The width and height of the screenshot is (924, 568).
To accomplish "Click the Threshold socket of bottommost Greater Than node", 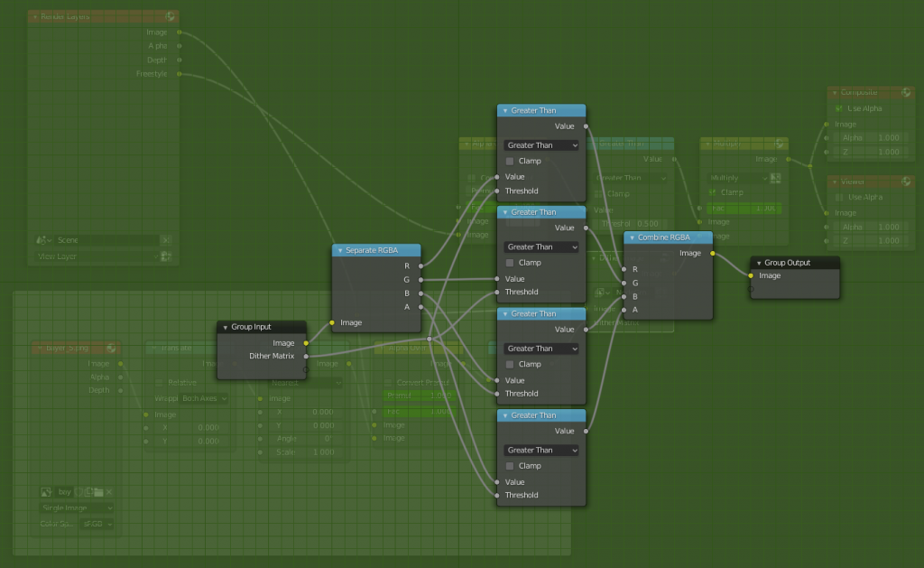I will pyautogui.click(x=497, y=496).
